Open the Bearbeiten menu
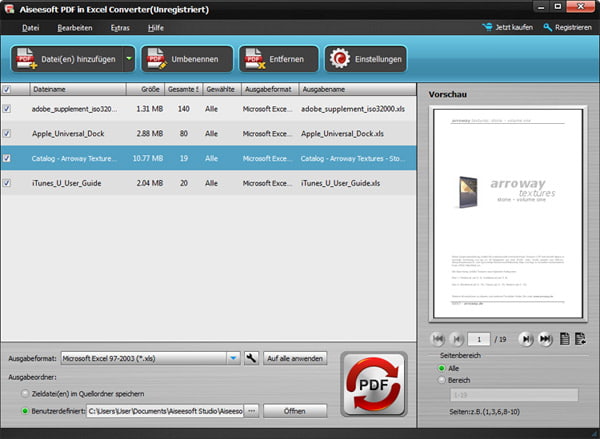The height and width of the screenshot is (439, 600). (74, 27)
